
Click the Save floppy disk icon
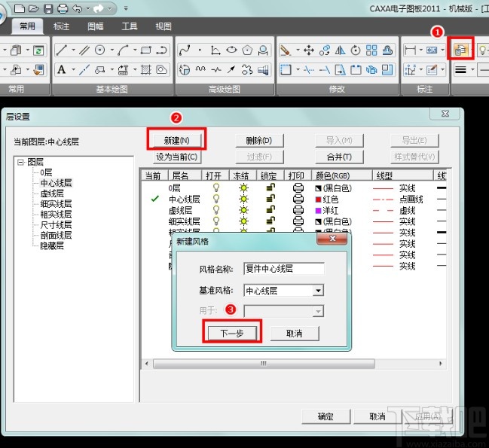[x=48, y=8]
